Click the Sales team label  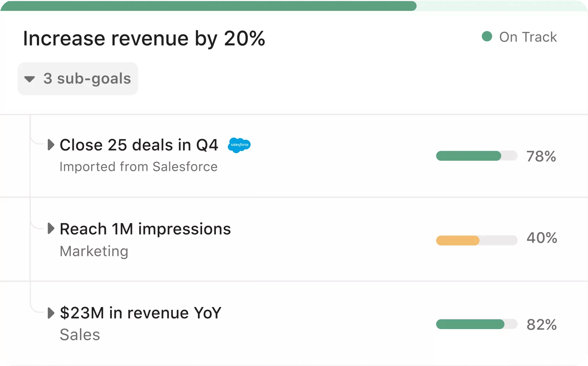[80, 335]
